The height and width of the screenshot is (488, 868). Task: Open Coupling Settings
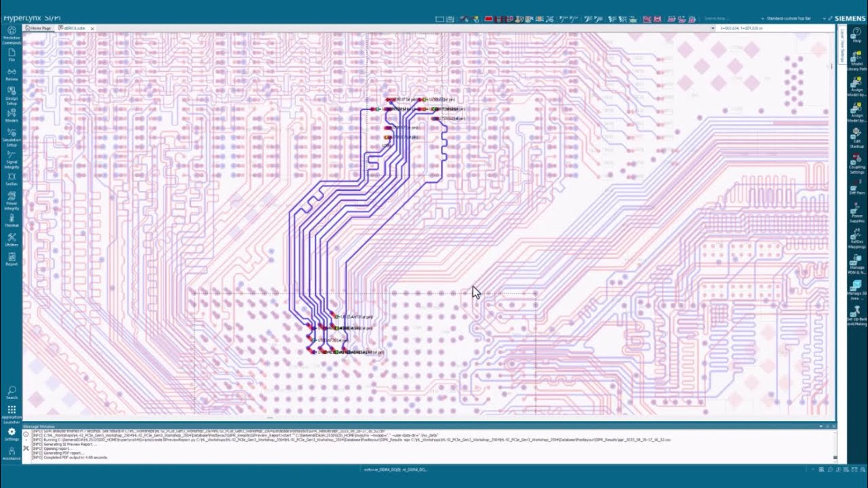[857, 165]
